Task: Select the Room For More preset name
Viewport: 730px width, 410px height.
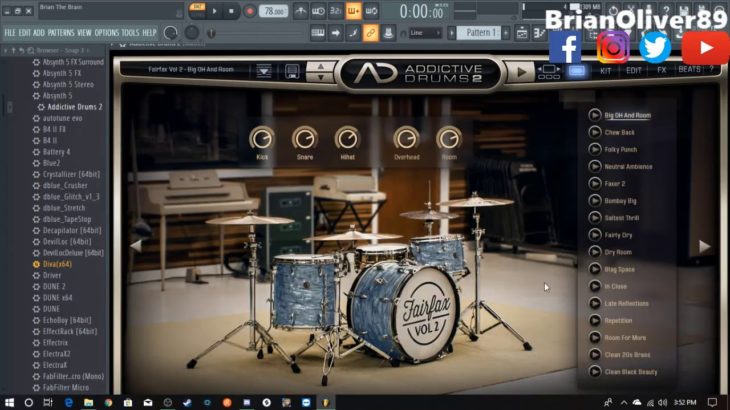Action: coord(625,337)
